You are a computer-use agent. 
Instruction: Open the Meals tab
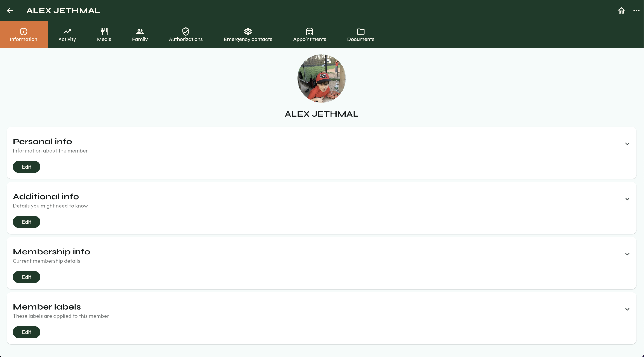click(x=104, y=35)
